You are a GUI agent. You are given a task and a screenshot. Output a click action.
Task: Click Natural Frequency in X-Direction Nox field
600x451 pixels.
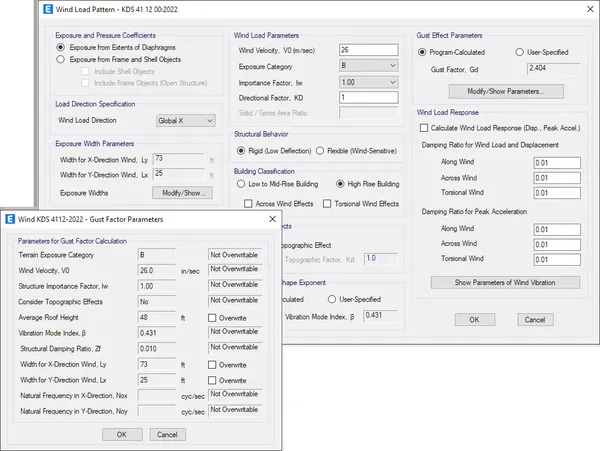[157, 396]
